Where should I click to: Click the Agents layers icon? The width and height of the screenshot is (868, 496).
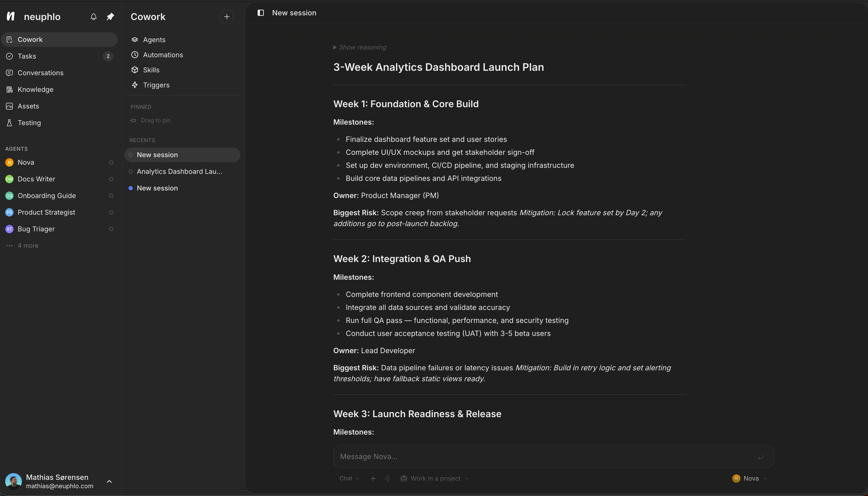click(x=135, y=40)
